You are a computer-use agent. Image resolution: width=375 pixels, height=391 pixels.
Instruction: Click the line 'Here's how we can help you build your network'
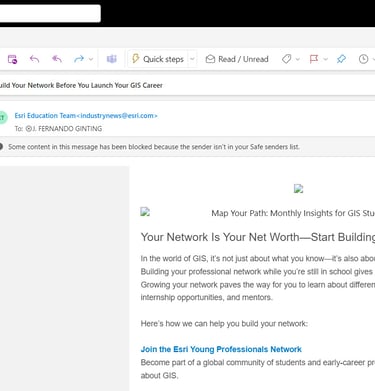coord(224,324)
